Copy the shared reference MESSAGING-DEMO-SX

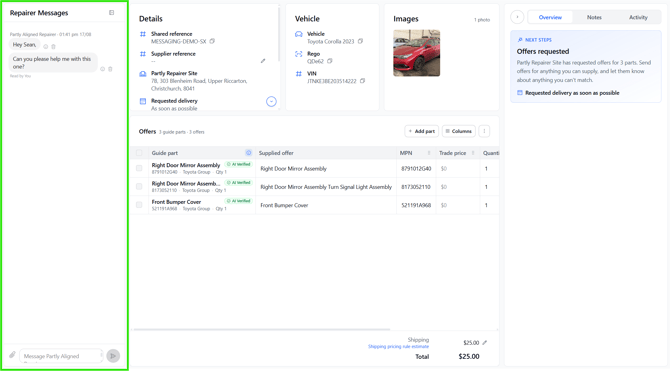pos(212,41)
